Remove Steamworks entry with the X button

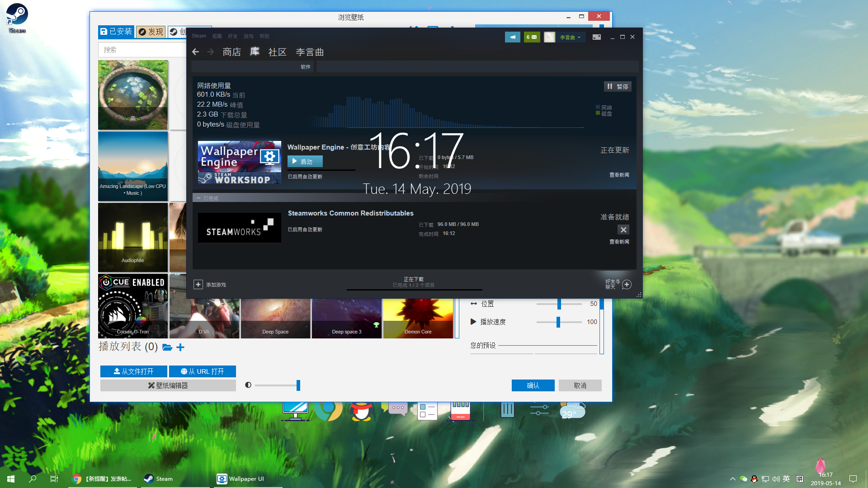(x=623, y=230)
